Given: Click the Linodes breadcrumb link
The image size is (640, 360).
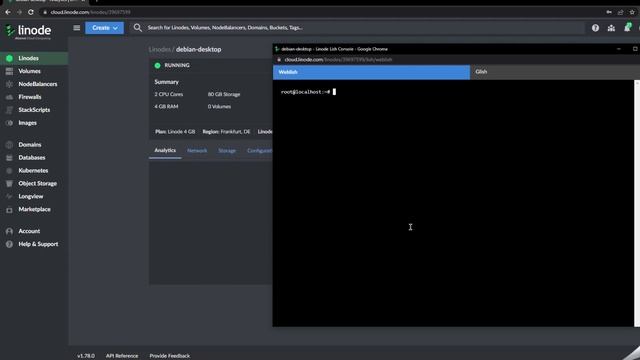Looking at the screenshot, I should 160,49.
